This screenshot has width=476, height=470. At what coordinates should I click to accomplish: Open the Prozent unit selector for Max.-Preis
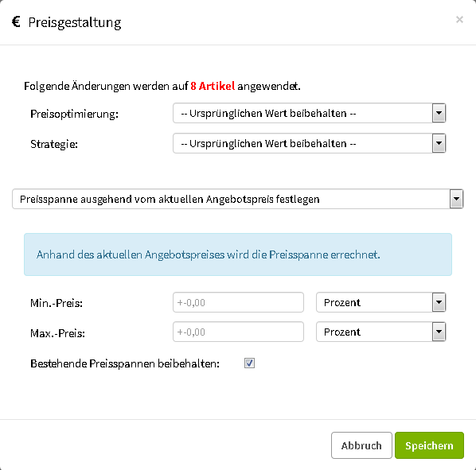[380, 332]
